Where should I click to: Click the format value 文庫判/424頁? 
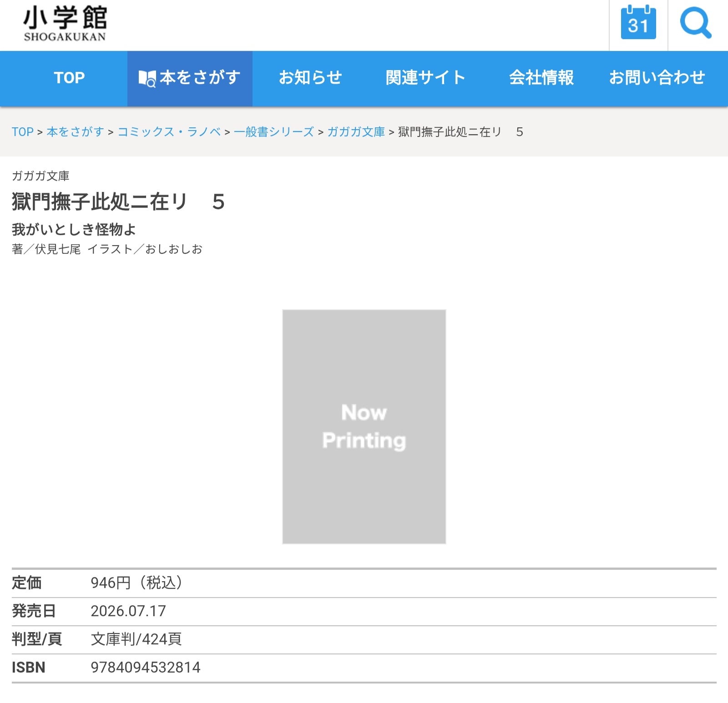[x=136, y=639]
